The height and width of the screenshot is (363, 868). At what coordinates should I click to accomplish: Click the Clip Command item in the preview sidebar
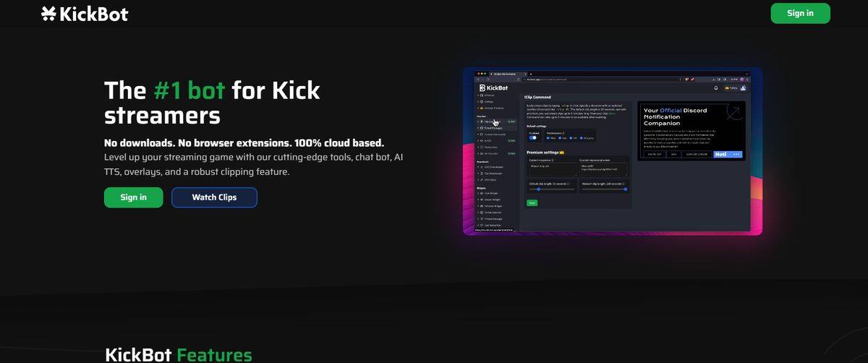pos(490,121)
